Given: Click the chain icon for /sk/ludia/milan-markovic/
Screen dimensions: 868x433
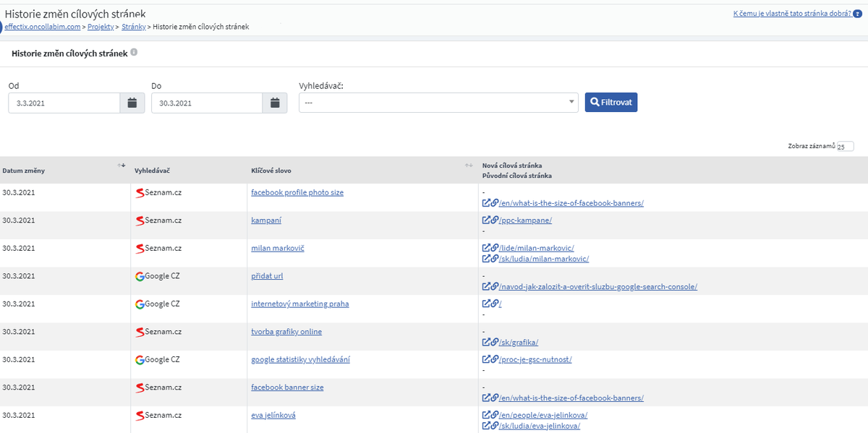Looking at the screenshot, I should 495,259.
